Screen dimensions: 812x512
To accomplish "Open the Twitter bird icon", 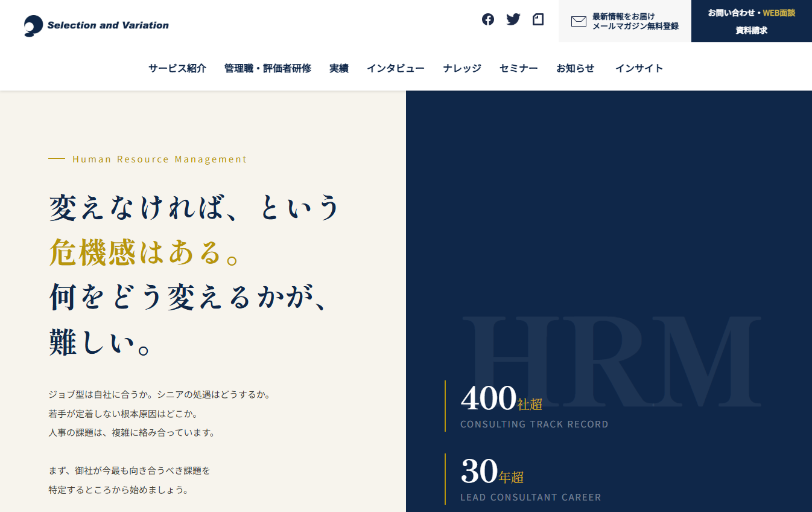I will [513, 19].
